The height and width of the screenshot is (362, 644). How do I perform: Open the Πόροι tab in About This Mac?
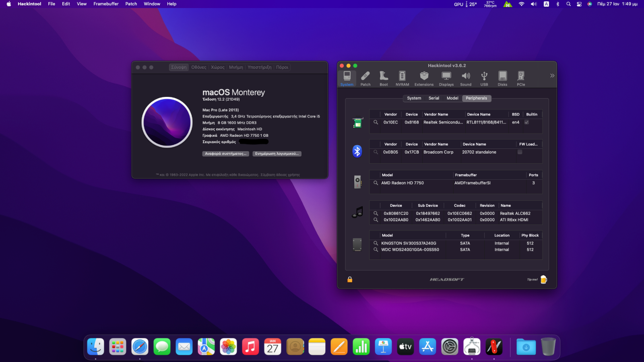click(x=282, y=68)
